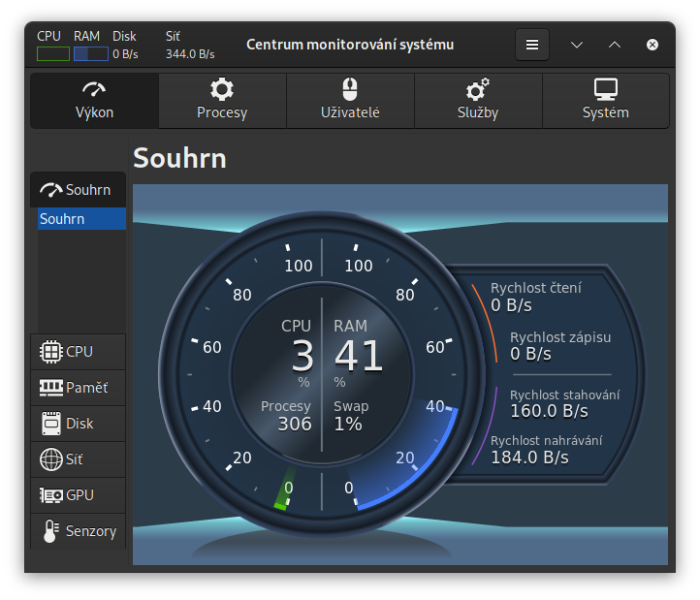
Task: Open the GPU sidebar section
Action: pos(78,495)
